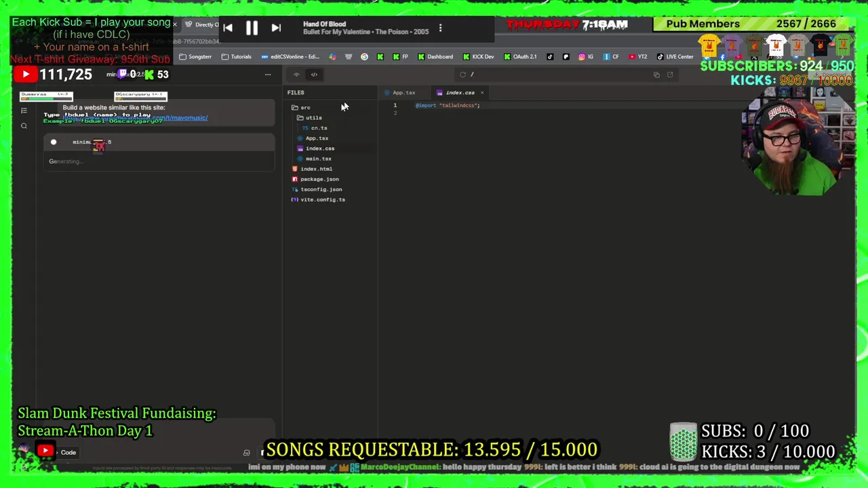Open the Songsterr bookmark
This screenshot has height=488, width=868.
(195, 57)
